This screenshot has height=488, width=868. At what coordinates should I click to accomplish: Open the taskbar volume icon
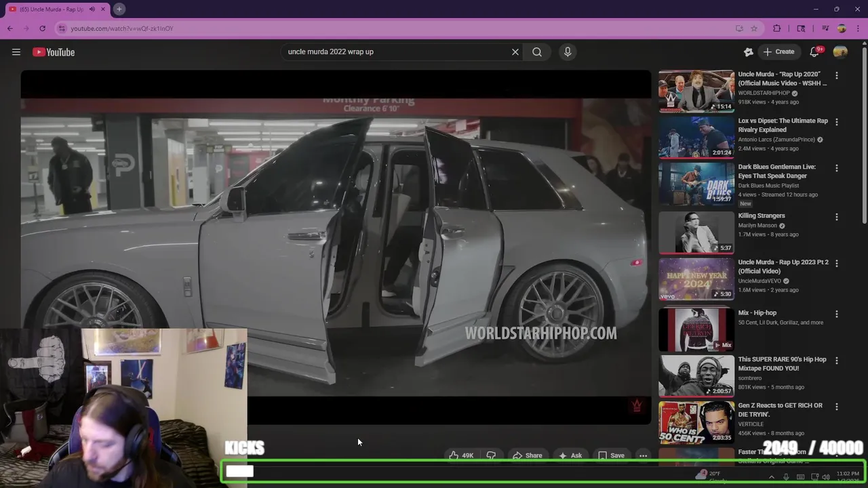[x=826, y=477]
